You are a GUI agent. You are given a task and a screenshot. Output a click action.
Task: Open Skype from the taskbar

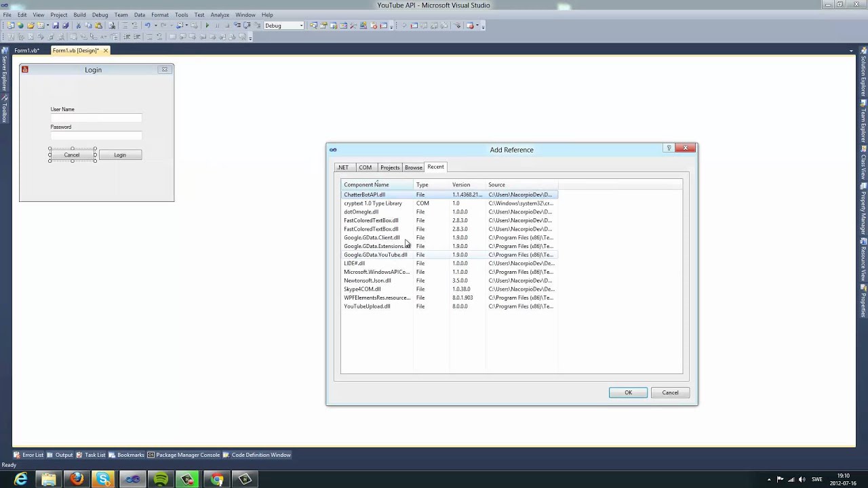pyautogui.click(x=104, y=479)
